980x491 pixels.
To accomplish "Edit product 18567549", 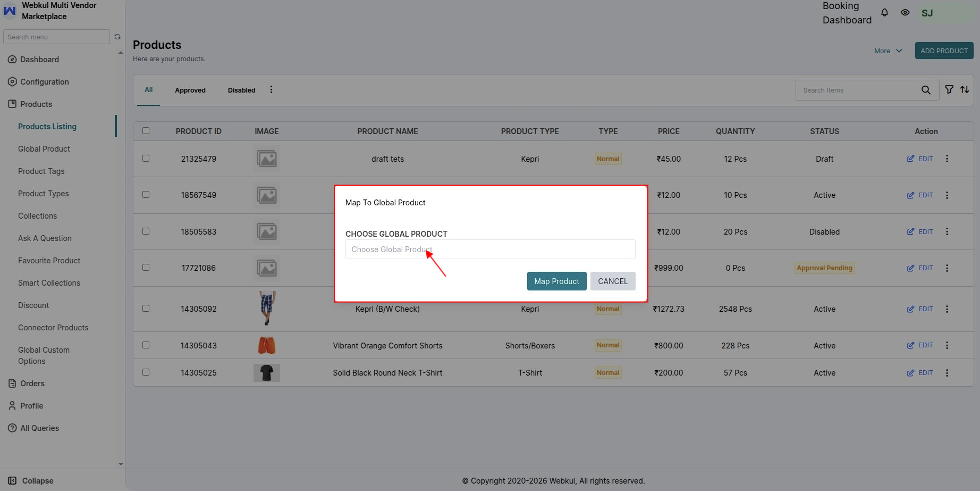I will [x=920, y=195].
